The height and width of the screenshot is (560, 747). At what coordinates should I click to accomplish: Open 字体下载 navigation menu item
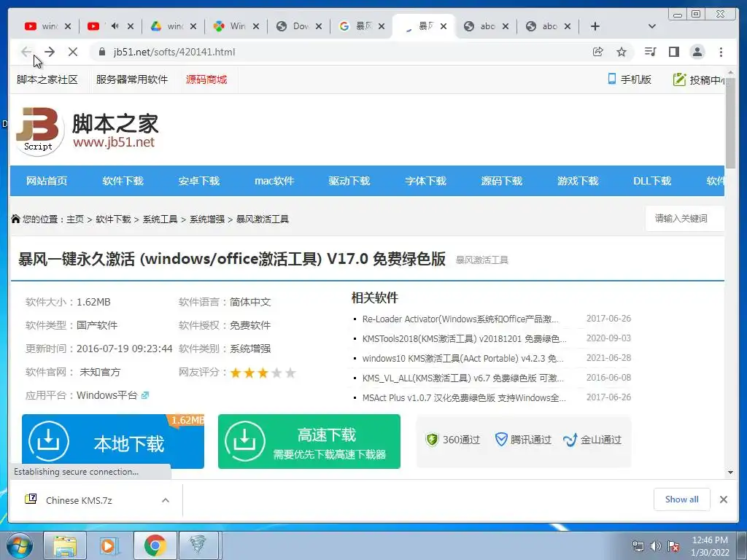(425, 181)
